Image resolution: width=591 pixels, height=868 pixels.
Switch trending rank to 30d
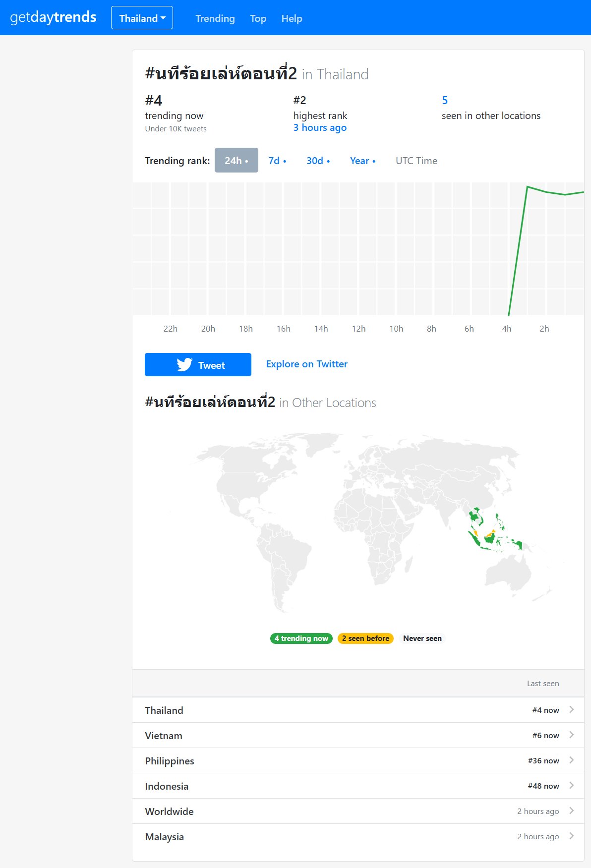coord(318,161)
